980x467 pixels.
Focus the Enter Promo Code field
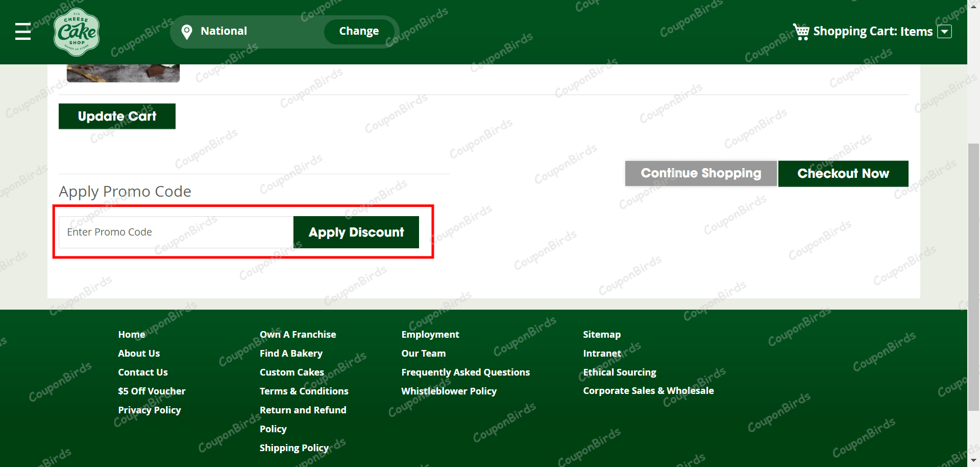point(176,232)
